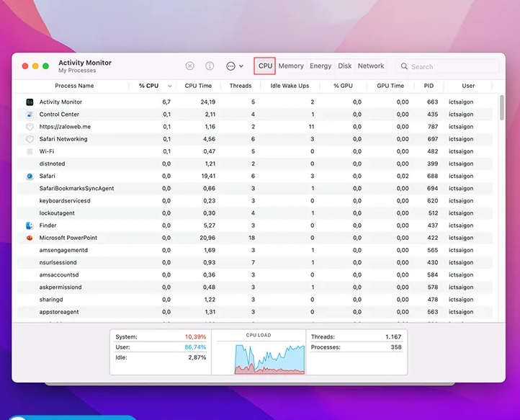Select the askpermissiond process row

(x=255, y=287)
